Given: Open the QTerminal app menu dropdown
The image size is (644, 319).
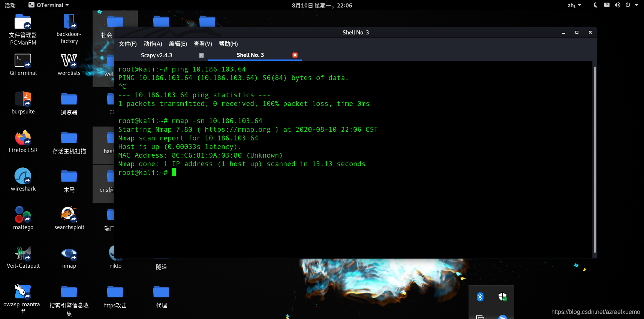Looking at the screenshot, I should click(49, 5).
